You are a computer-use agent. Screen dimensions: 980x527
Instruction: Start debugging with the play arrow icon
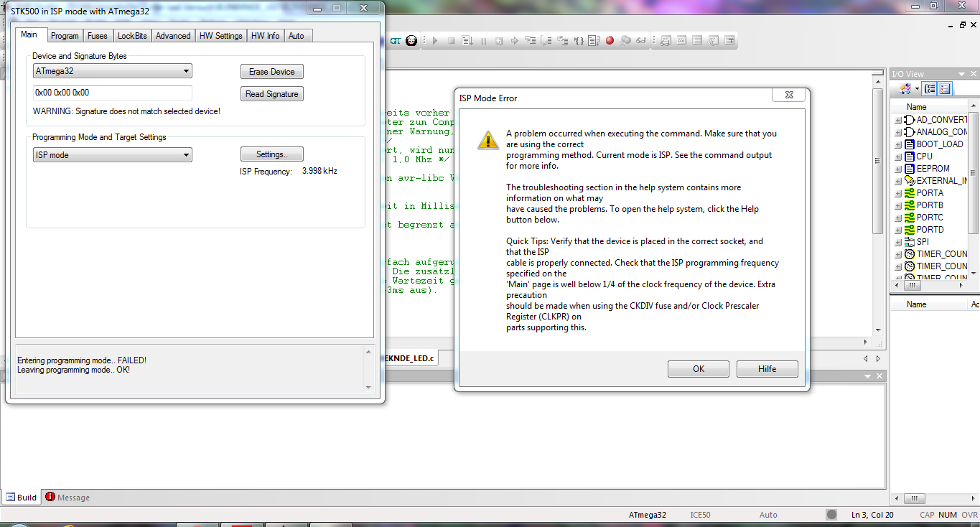[435, 41]
